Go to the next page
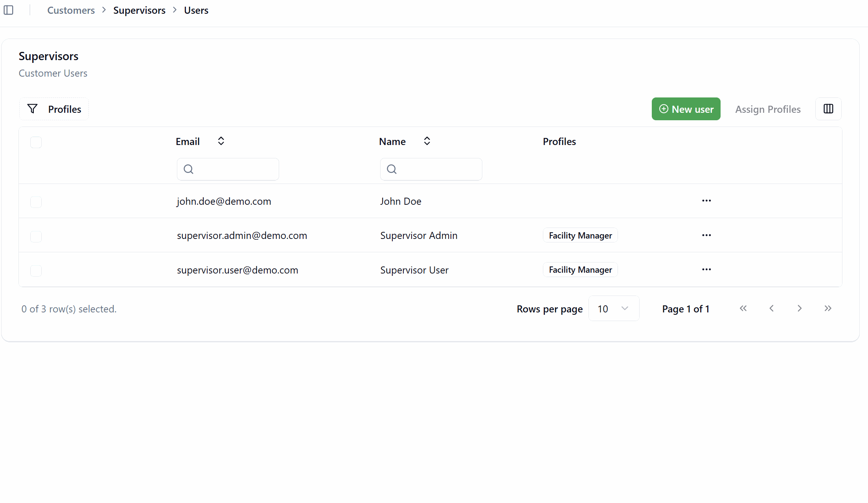 click(x=800, y=308)
